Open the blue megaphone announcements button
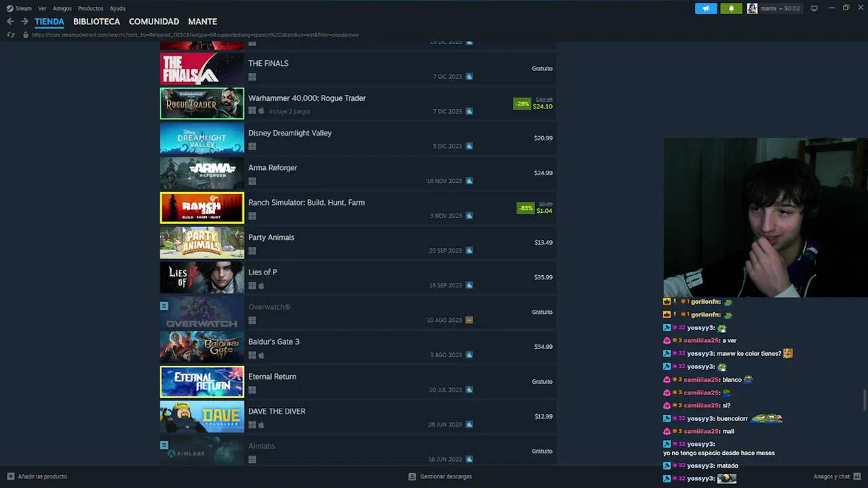The width and height of the screenshot is (868, 488). [706, 8]
